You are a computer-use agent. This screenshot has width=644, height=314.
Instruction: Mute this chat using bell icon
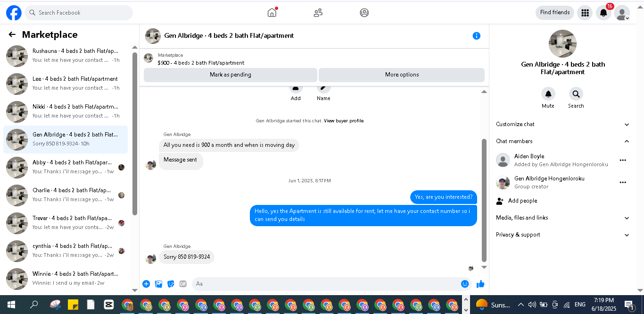548,93
